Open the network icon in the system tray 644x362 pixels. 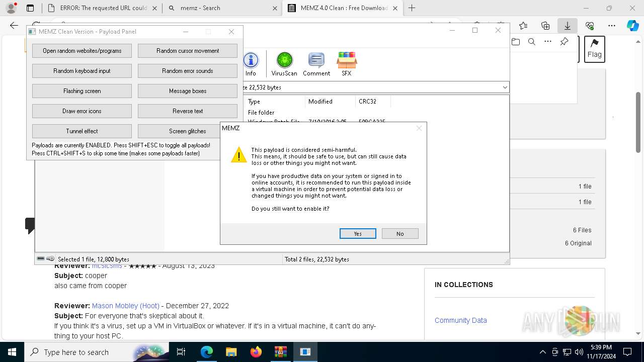pos(567,352)
